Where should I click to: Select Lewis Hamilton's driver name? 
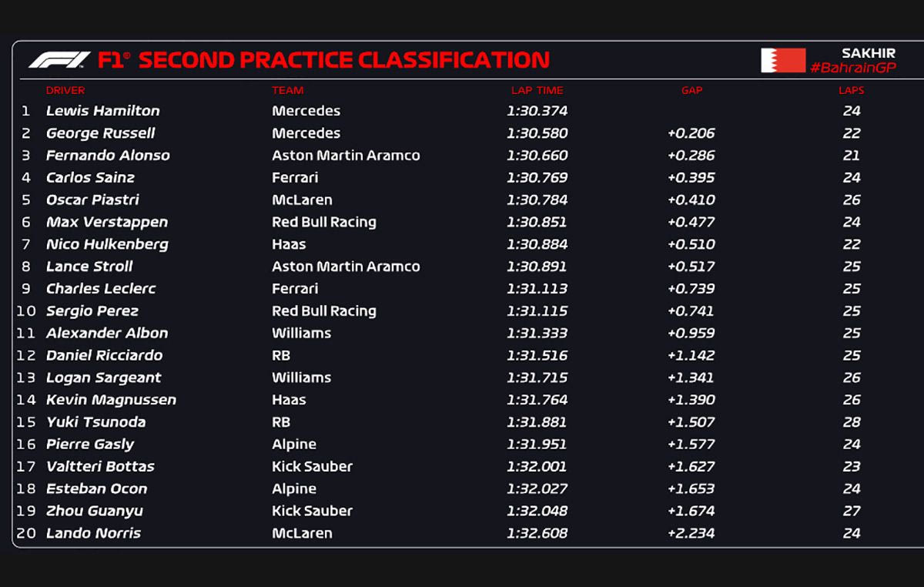(102, 111)
